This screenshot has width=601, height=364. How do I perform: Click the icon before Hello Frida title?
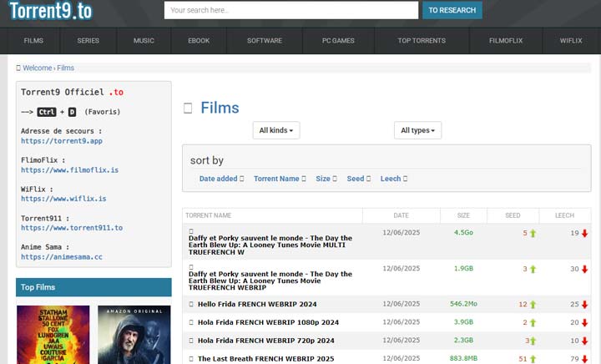click(191, 304)
